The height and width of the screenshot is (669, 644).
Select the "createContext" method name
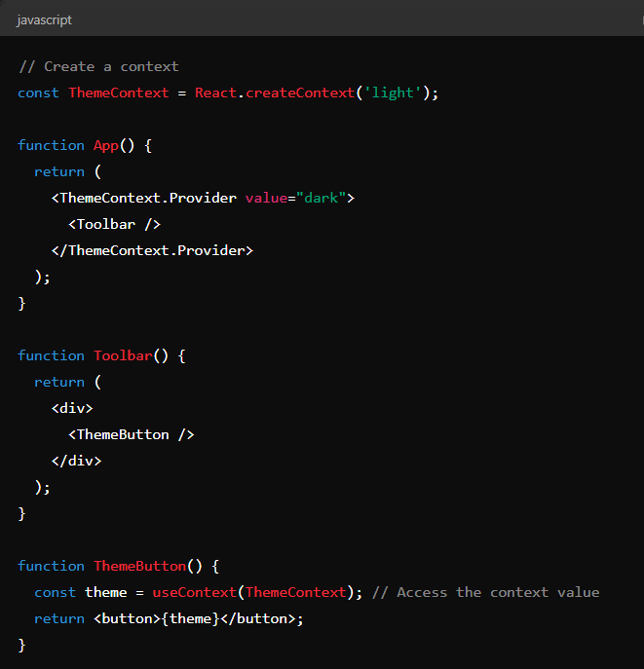click(x=300, y=93)
